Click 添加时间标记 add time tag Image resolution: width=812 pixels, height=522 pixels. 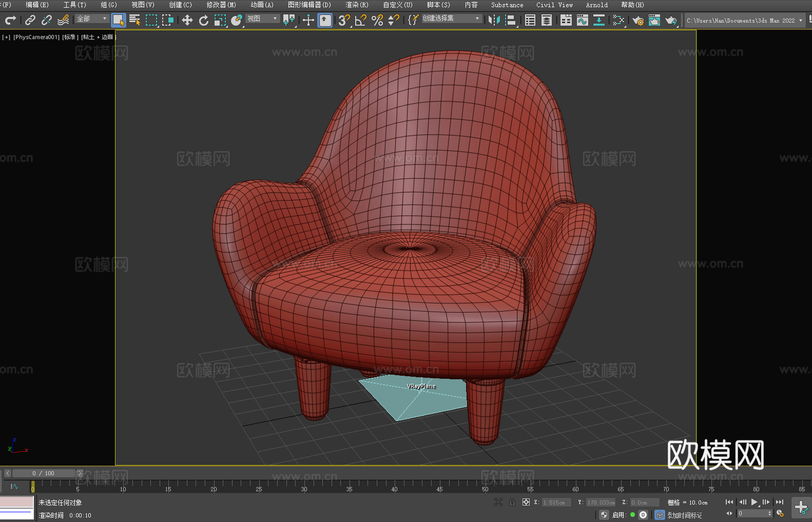[x=685, y=515]
